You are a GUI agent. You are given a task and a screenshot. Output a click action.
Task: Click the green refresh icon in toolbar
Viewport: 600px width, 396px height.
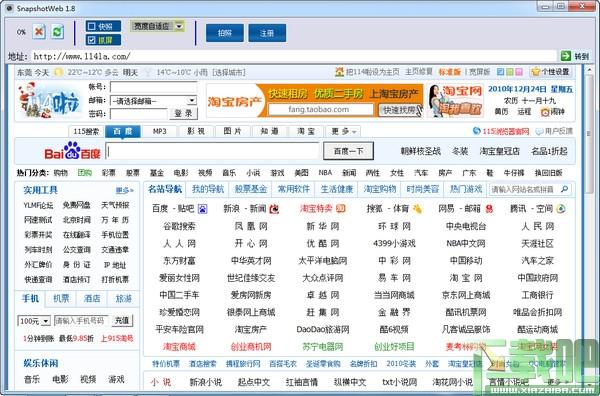coord(57,32)
